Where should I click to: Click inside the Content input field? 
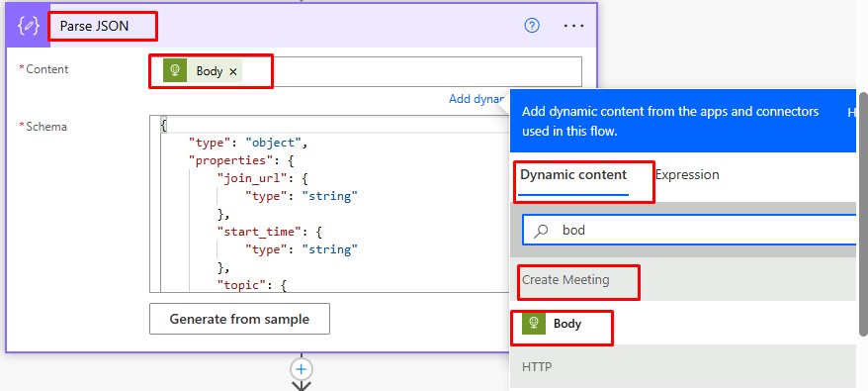pos(366,71)
